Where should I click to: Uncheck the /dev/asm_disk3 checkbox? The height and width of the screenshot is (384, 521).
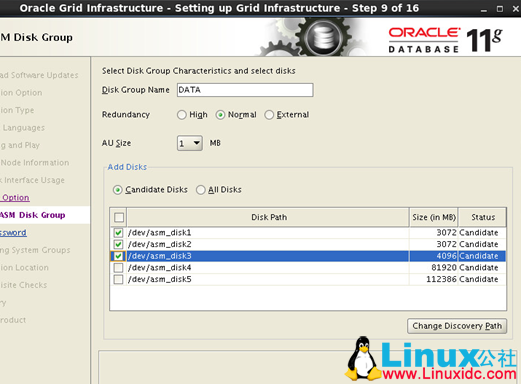[x=118, y=256]
